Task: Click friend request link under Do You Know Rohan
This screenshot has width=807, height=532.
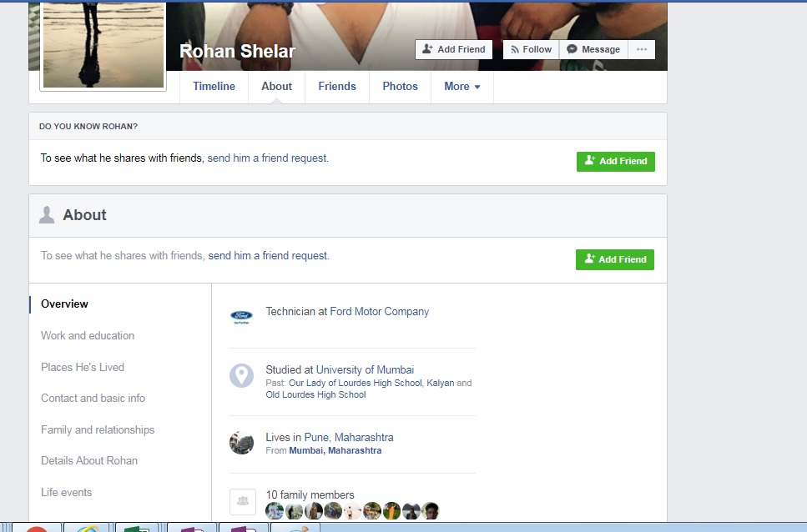Action: click(x=267, y=158)
